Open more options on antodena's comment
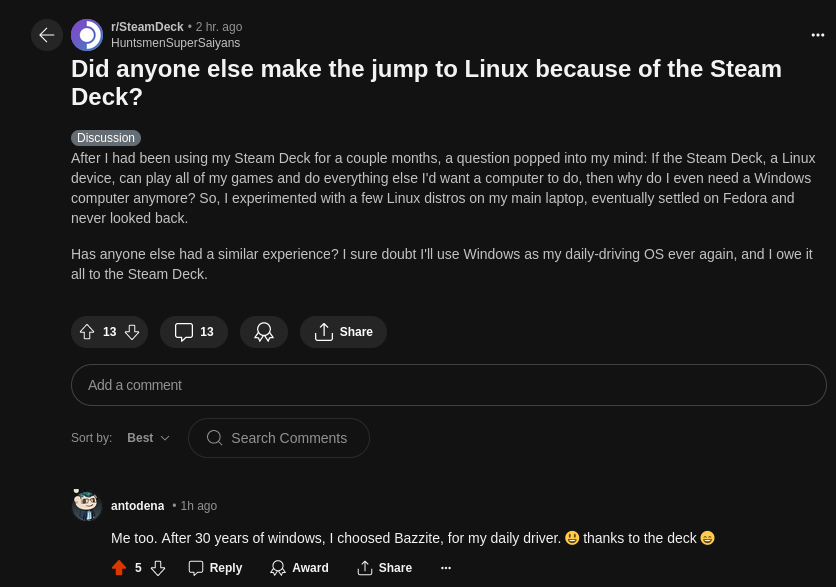Image resolution: width=836 pixels, height=587 pixels. click(x=446, y=568)
